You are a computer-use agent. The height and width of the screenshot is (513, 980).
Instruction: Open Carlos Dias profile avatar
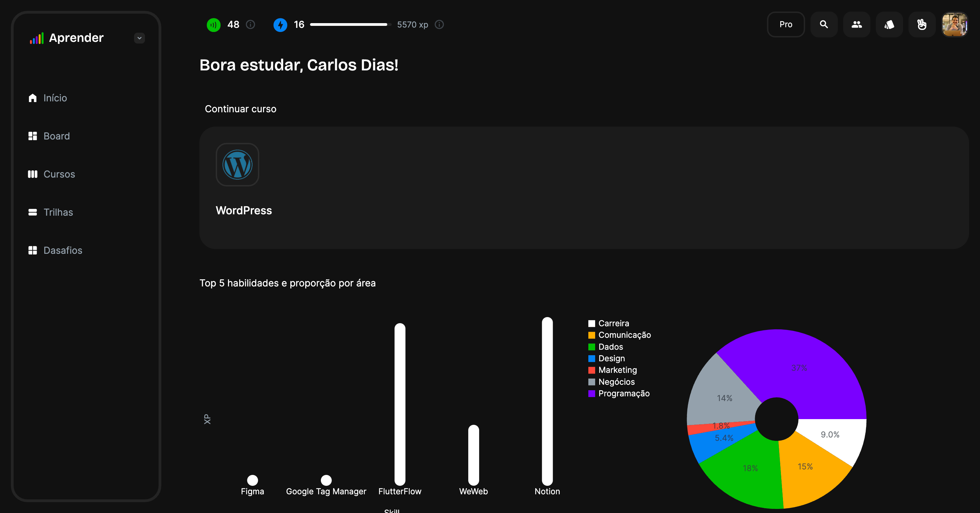click(954, 24)
